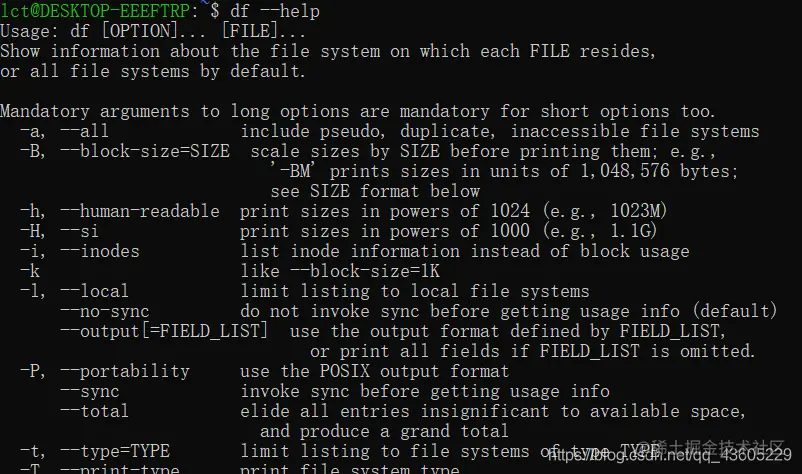
Task: Click 'list inode information instead of block usage'
Action: 465,251
